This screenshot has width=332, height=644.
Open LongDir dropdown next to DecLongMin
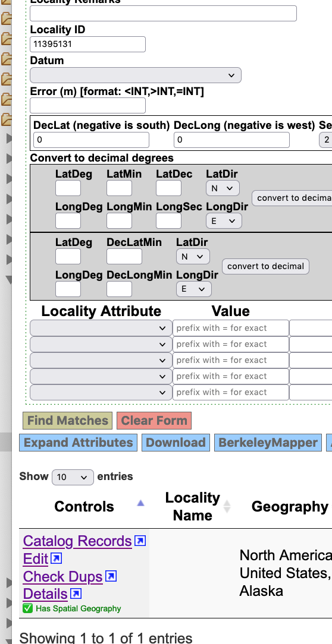(194, 289)
